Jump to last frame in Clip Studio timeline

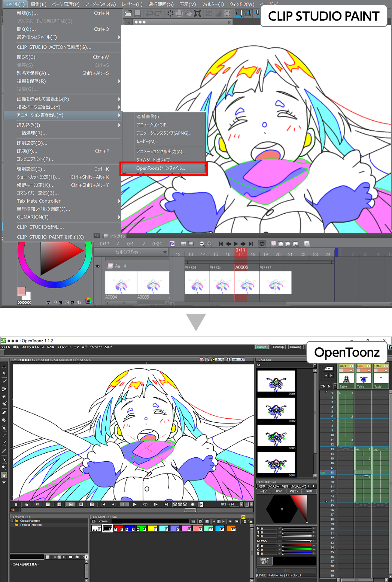(x=251, y=244)
